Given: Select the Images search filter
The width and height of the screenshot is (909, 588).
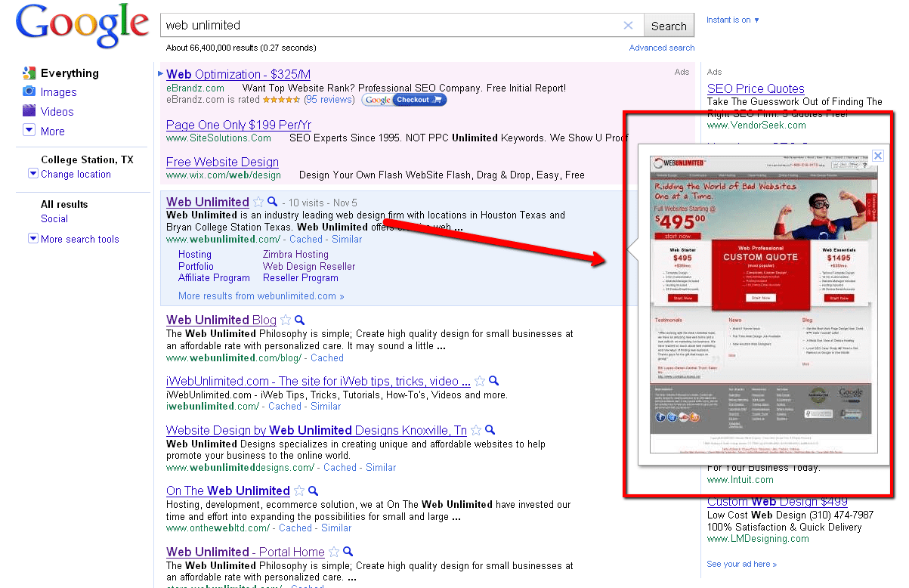Looking at the screenshot, I should 58,92.
